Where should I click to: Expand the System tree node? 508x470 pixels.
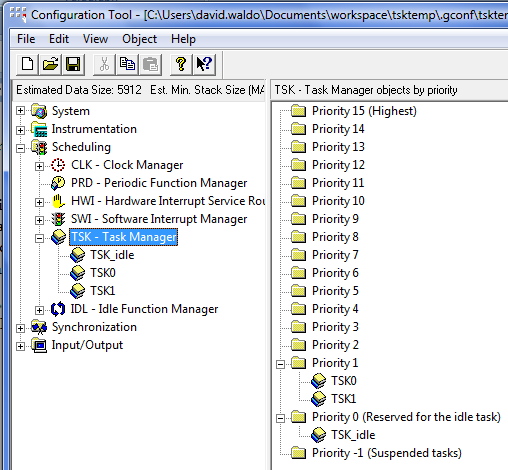coord(20,111)
